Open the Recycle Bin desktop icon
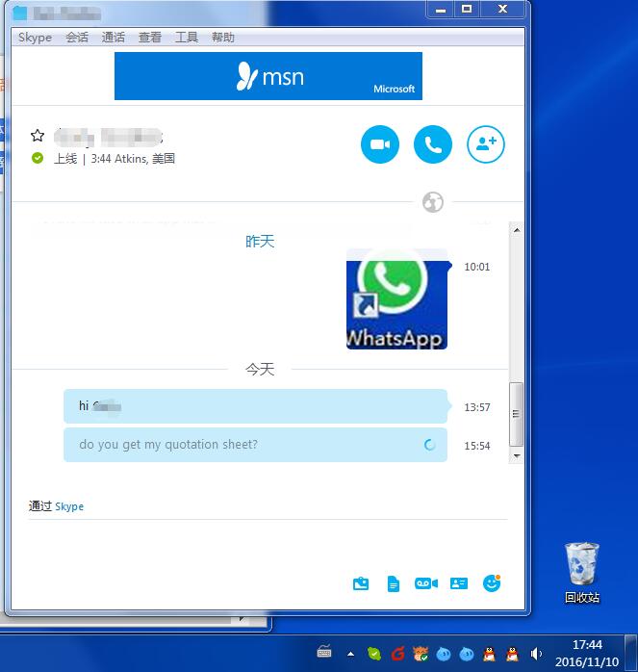This screenshot has width=638, height=672. point(582,573)
